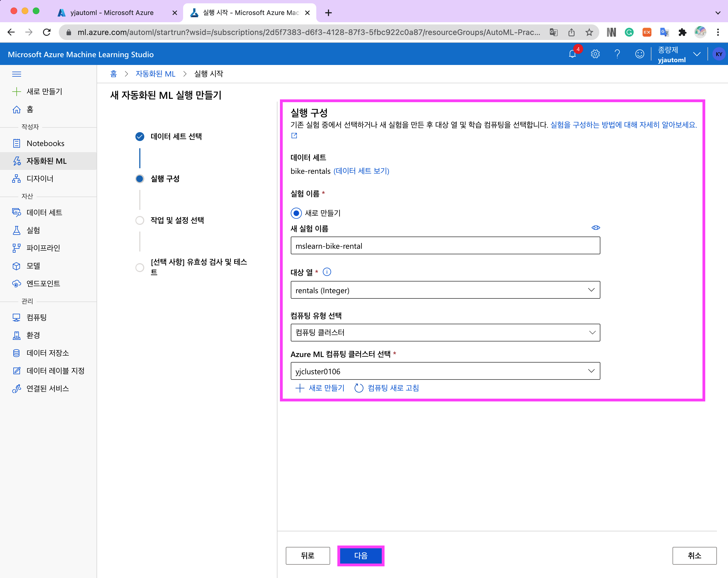Image resolution: width=728 pixels, height=578 pixels.
Task: Click the target column info icon
Action: (x=327, y=272)
